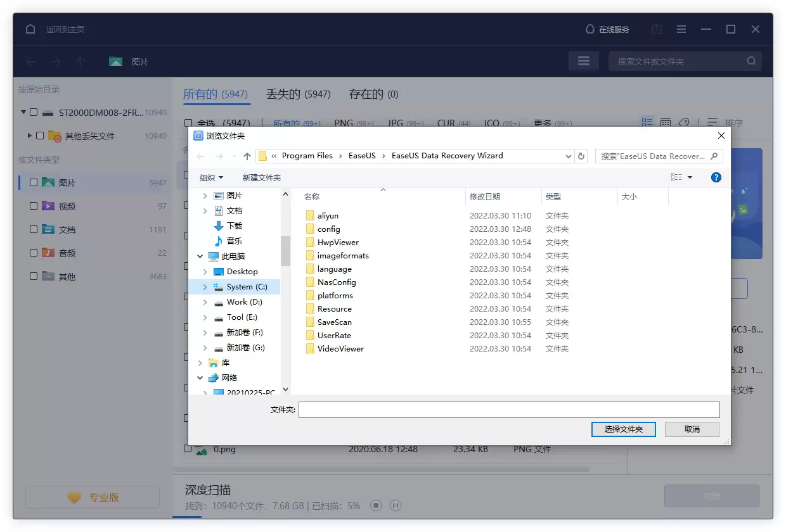Check the ST2000DM008 disk checkbox
This screenshot has width=786, height=532.
pyautogui.click(x=35, y=113)
